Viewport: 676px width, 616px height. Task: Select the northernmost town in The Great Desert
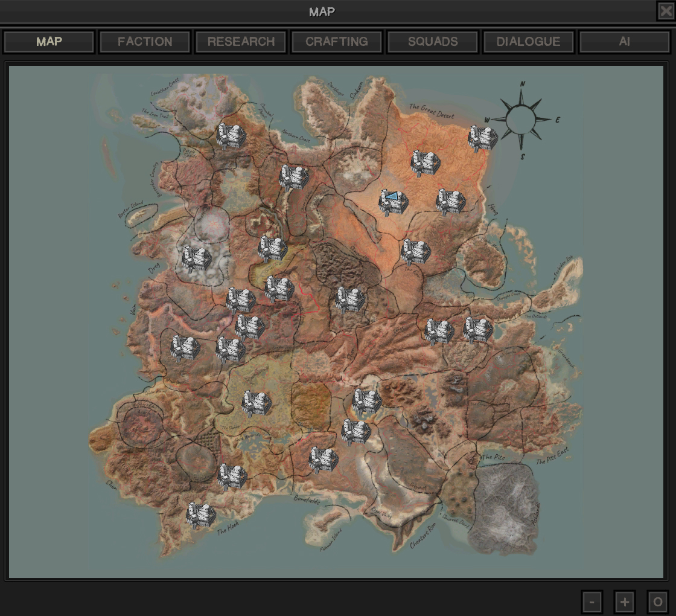425,162
